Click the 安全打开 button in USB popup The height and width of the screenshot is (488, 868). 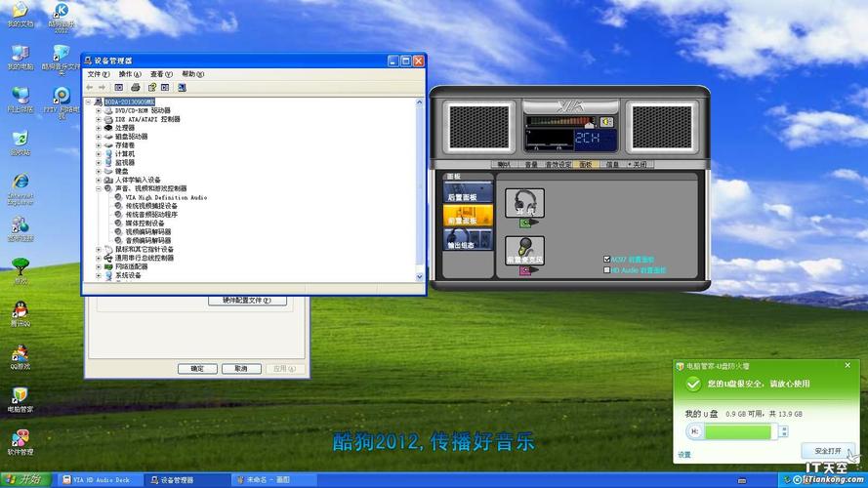click(x=828, y=451)
